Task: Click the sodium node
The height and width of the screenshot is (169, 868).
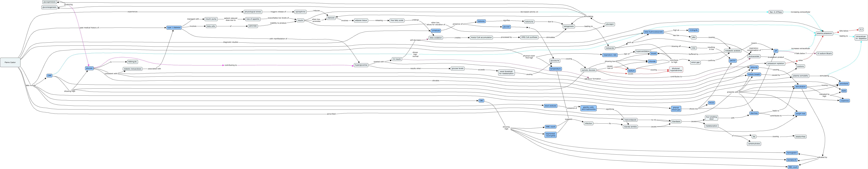Action: tap(632, 71)
